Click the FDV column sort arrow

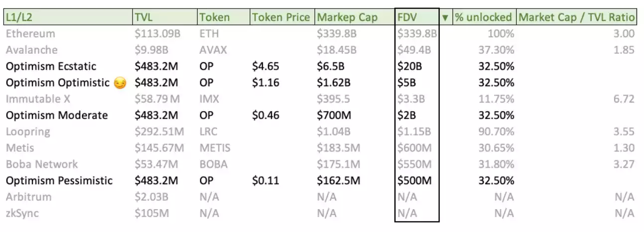(445, 17)
